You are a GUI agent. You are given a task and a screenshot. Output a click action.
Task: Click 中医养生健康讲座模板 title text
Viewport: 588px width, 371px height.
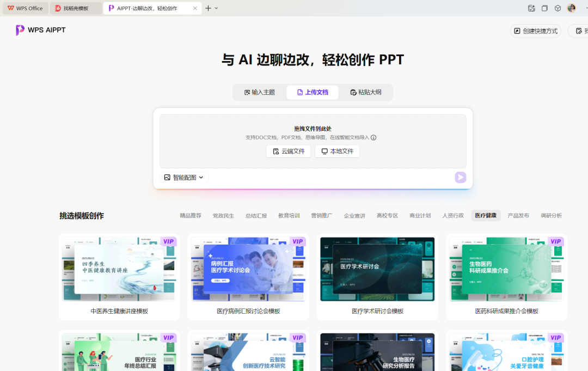click(119, 312)
